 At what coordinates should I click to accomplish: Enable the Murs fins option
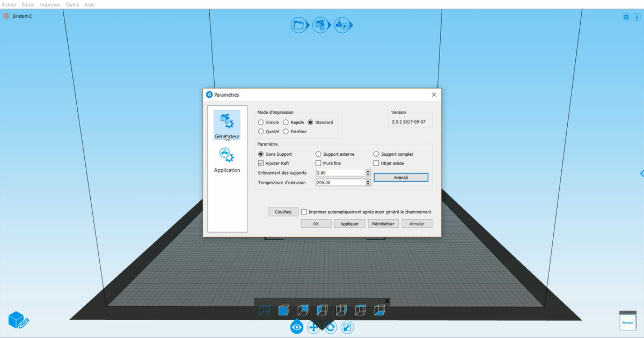click(318, 163)
